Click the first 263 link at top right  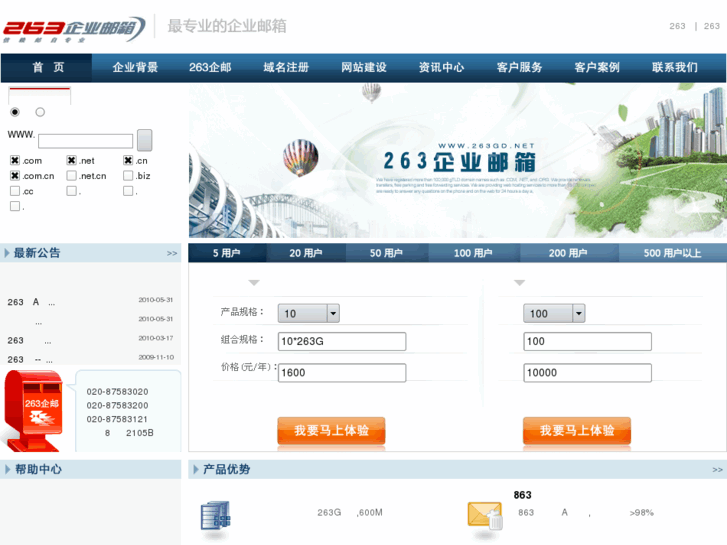pyautogui.click(x=677, y=26)
